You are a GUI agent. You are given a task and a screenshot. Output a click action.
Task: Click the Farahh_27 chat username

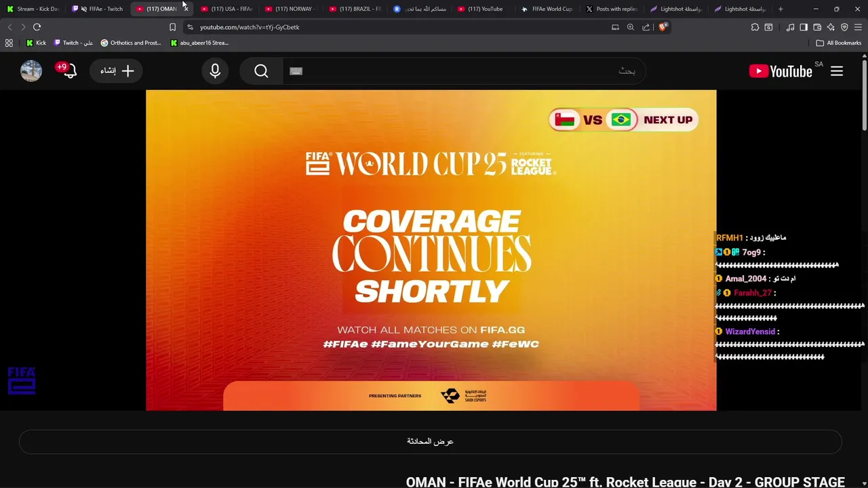[x=753, y=293]
